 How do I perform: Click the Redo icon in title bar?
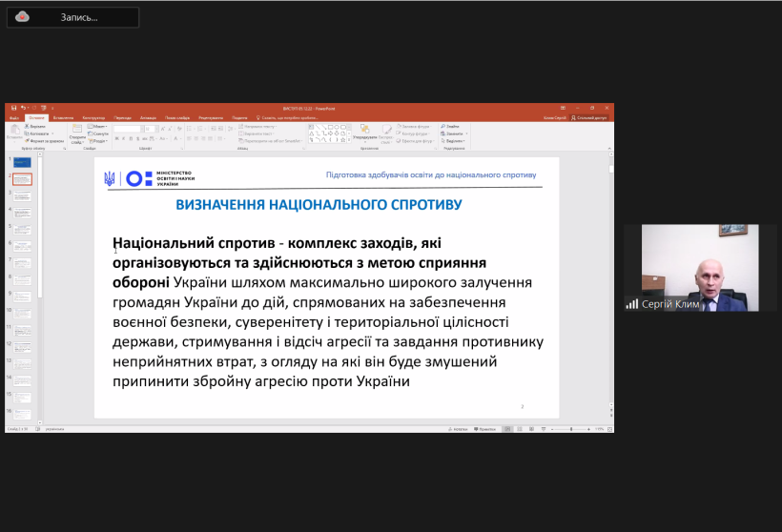(34, 108)
